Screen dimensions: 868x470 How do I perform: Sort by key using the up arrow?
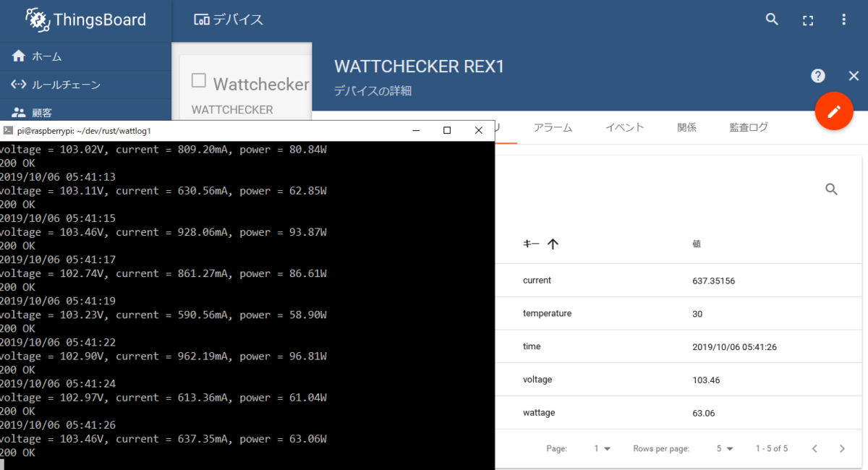pyautogui.click(x=553, y=244)
